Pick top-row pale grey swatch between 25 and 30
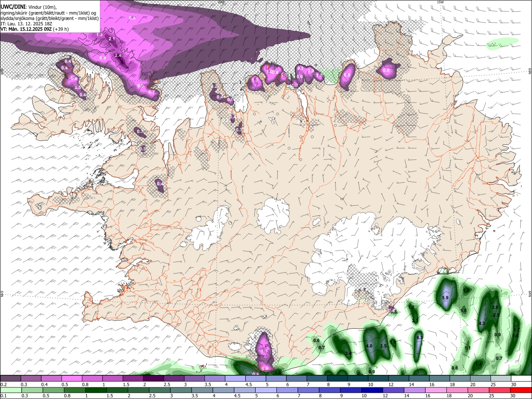 coord(501,379)
